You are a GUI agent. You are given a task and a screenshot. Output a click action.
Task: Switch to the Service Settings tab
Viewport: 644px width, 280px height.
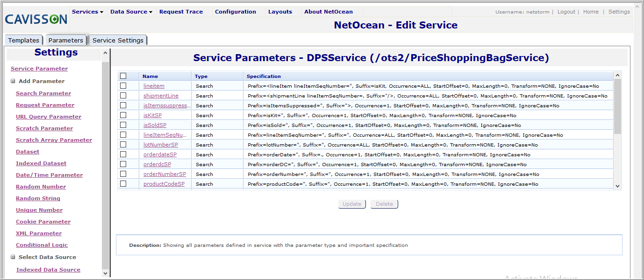click(118, 40)
